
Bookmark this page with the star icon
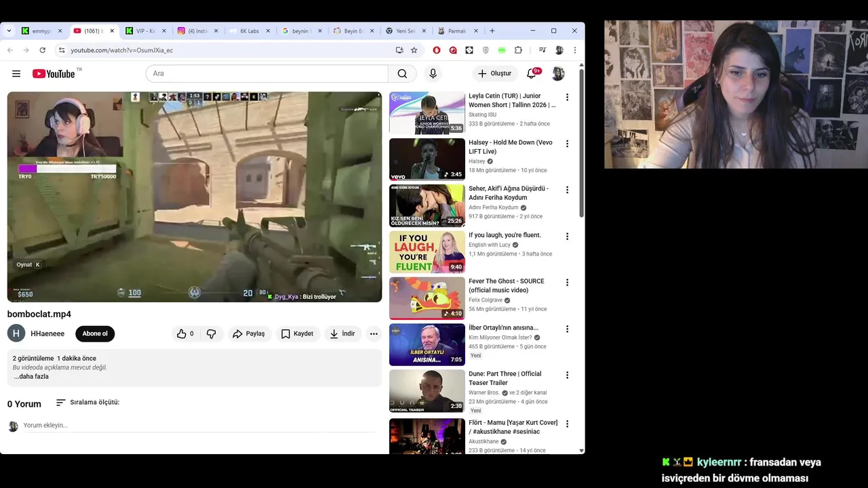[x=414, y=50]
